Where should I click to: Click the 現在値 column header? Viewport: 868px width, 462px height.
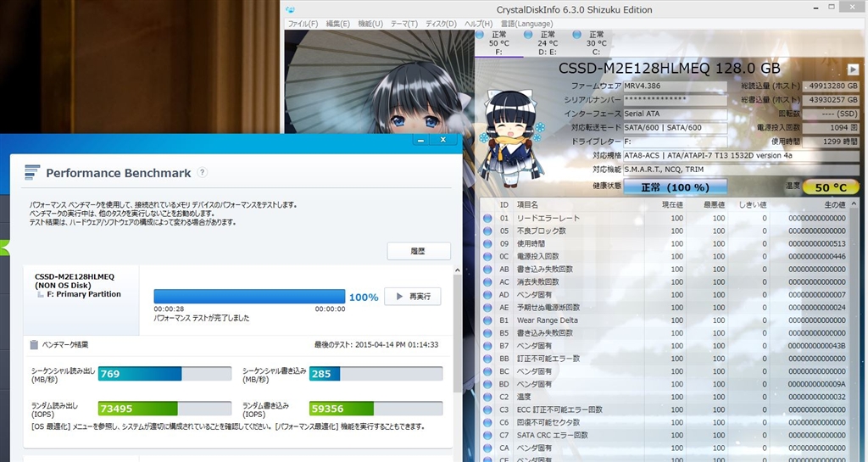672,204
